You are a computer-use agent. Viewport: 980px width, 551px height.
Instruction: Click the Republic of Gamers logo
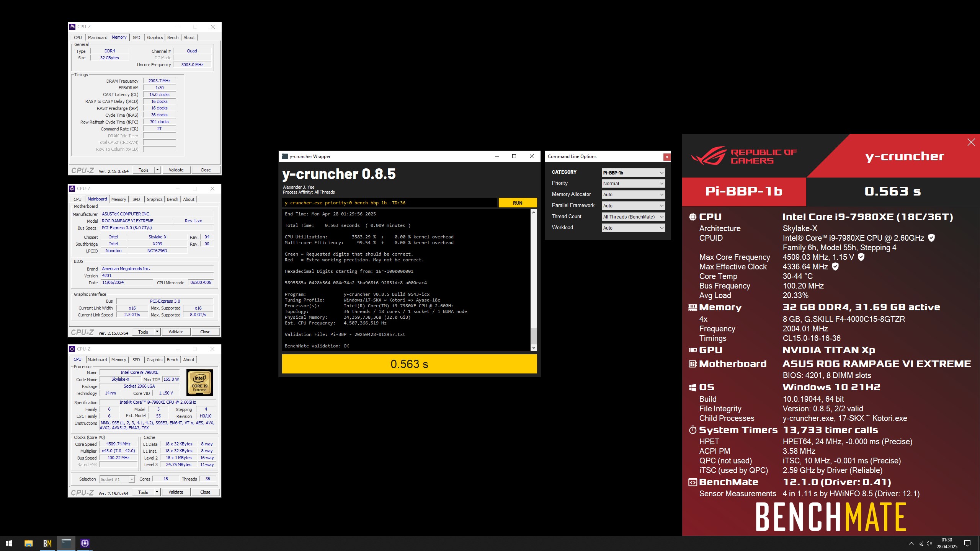[x=744, y=156]
